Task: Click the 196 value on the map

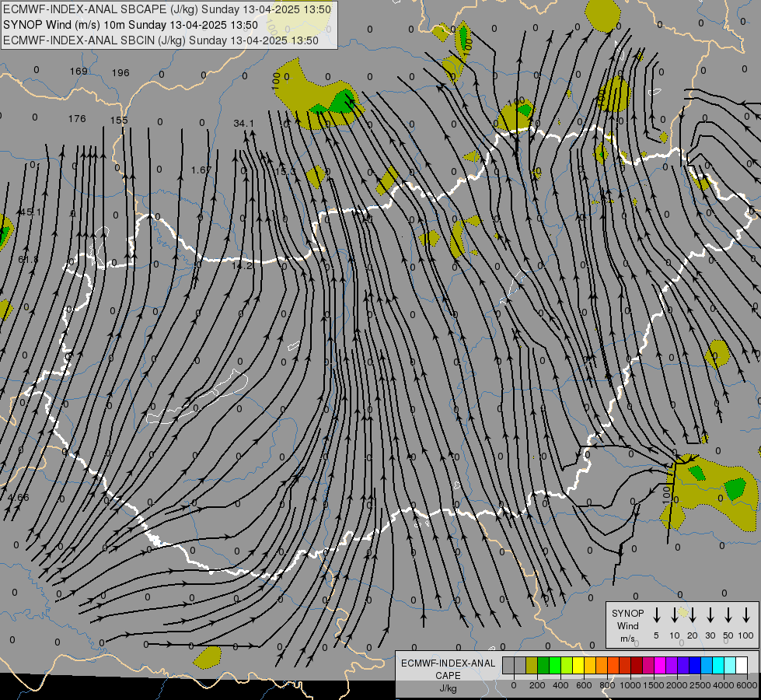Action: point(120,73)
